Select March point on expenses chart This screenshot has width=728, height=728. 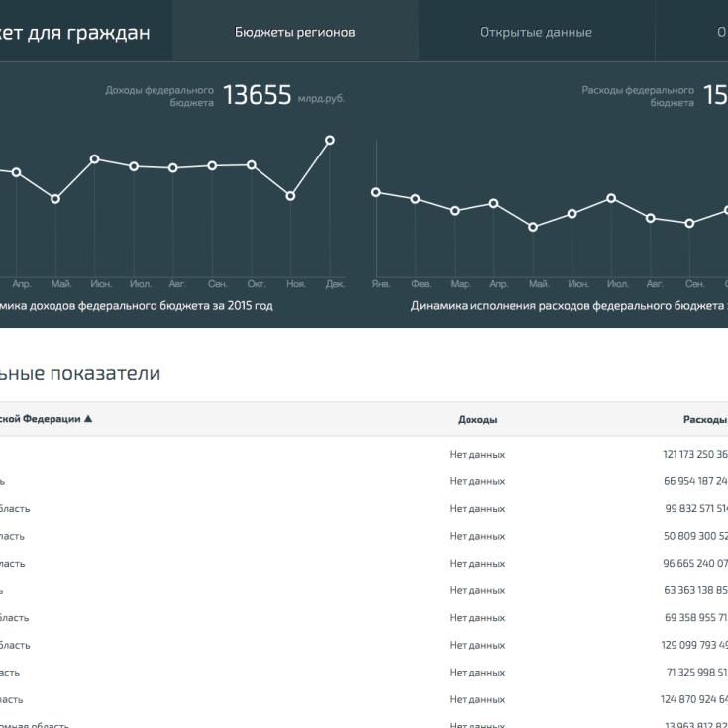pos(455,211)
